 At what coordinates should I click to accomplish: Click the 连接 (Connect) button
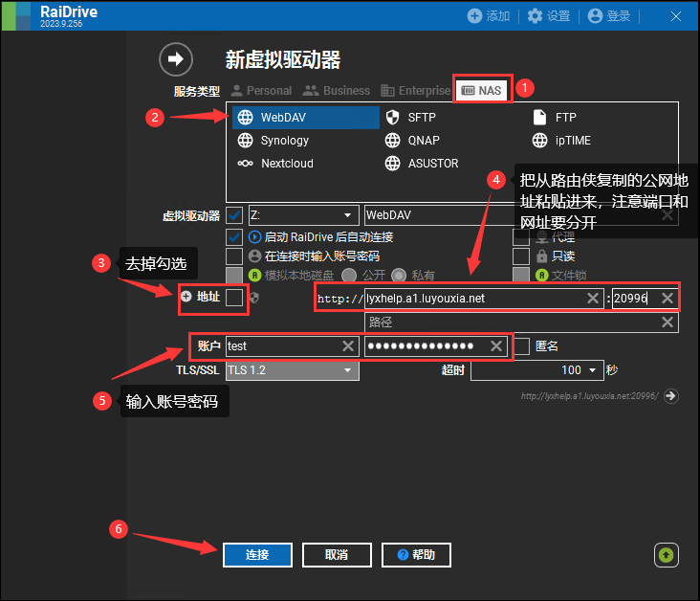tap(257, 555)
